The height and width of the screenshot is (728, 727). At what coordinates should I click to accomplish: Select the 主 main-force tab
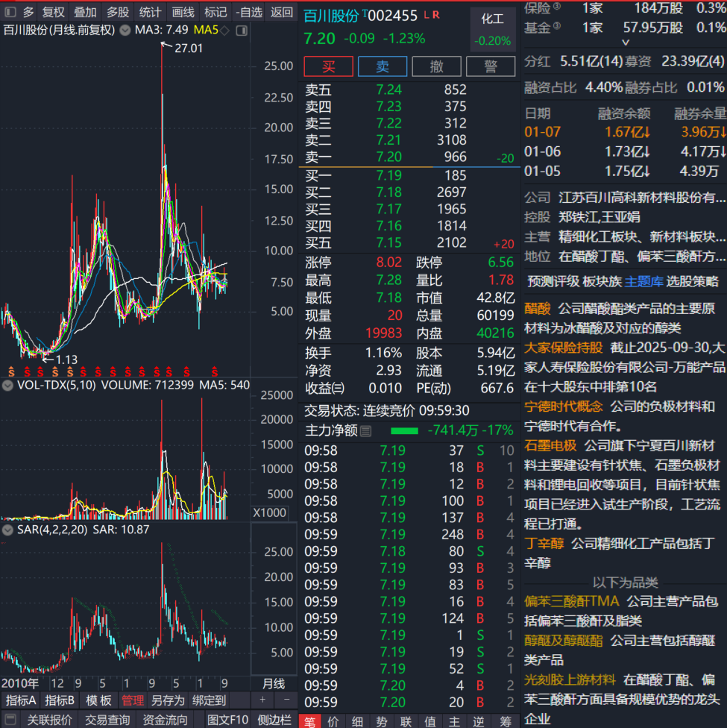[455, 721]
